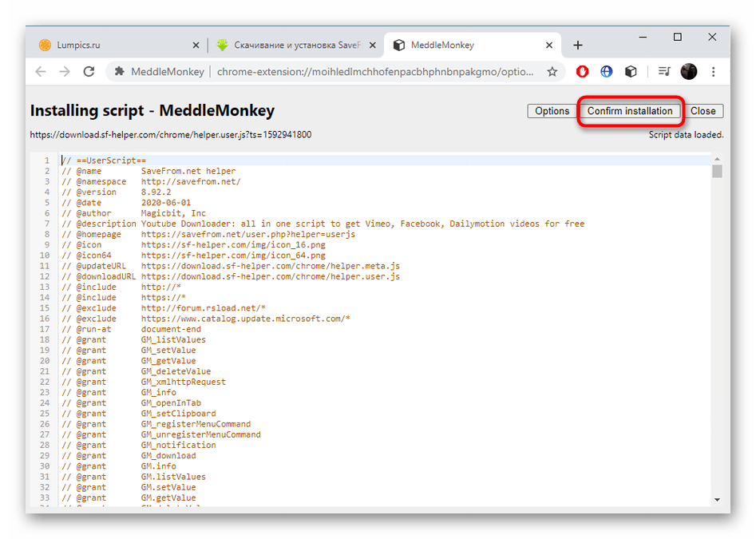Open the Chrome three-dot menu
756x539 pixels.
point(712,71)
